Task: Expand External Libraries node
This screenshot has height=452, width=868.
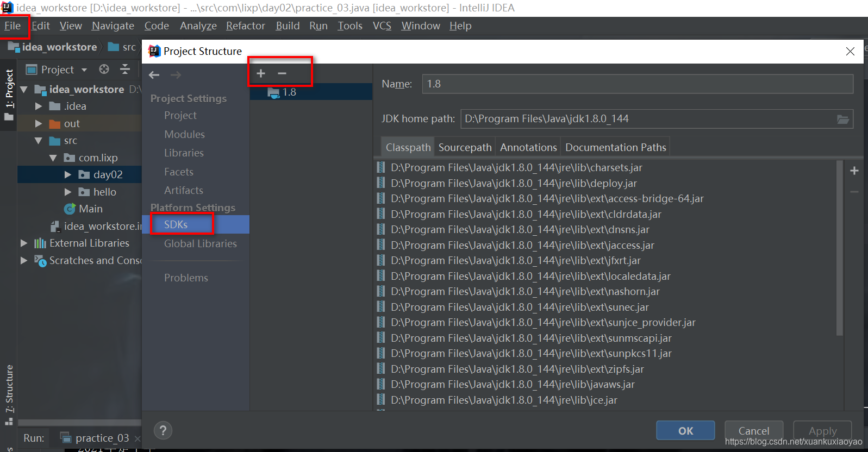Action: click(x=24, y=243)
